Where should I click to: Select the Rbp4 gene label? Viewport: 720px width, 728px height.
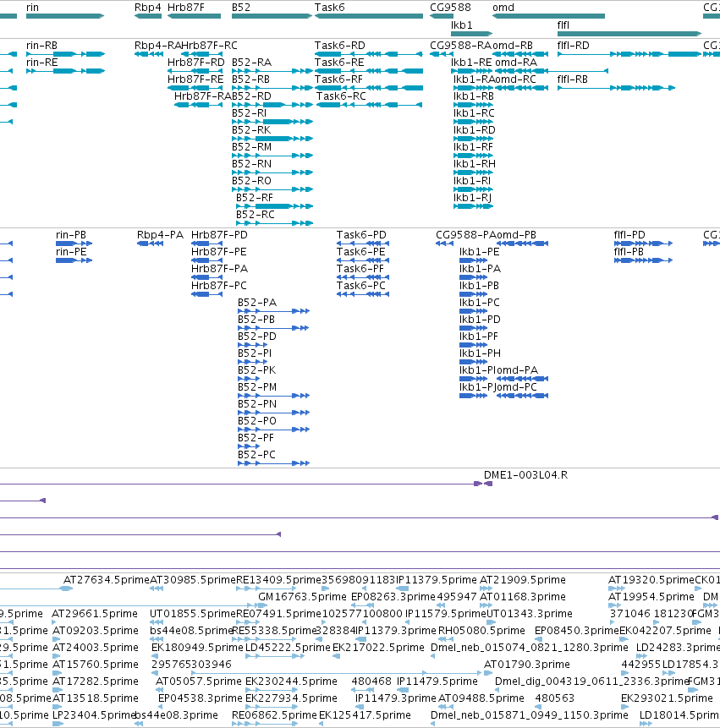pos(148,8)
